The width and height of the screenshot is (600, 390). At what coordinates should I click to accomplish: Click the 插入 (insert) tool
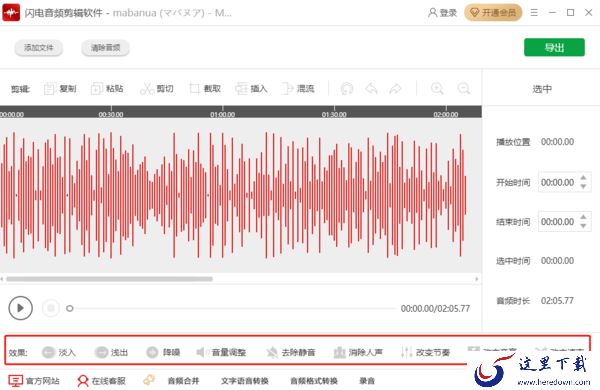point(251,89)
